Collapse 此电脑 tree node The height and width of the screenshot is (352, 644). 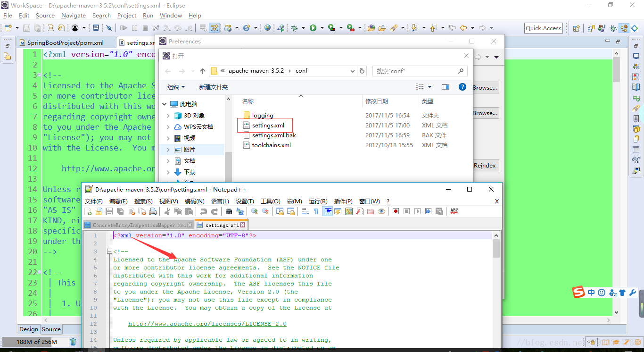tap(164, 104)
